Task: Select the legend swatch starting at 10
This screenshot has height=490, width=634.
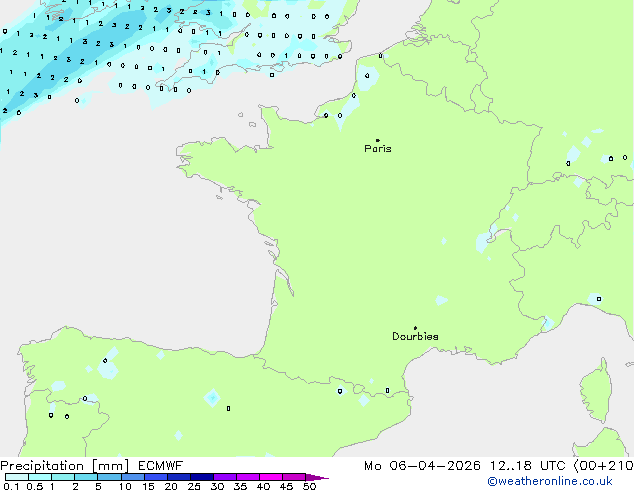Action: 133,477
